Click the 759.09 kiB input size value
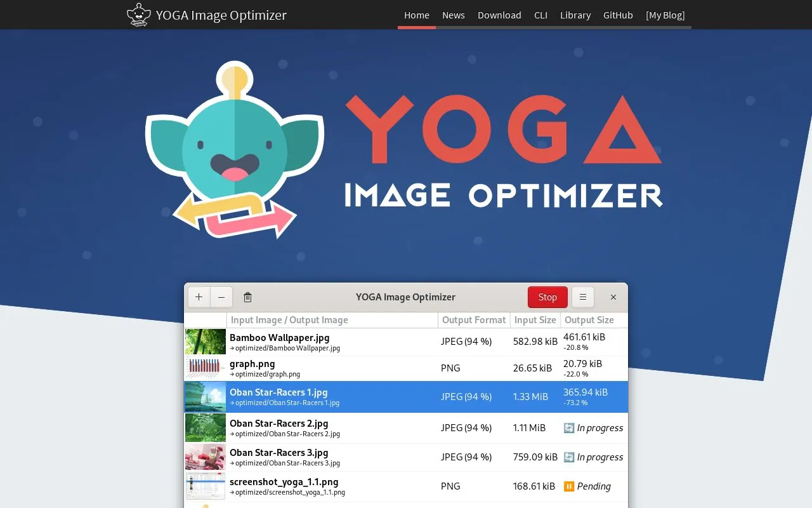The height and width of the screenshot is (508, 812). point(535,457)
